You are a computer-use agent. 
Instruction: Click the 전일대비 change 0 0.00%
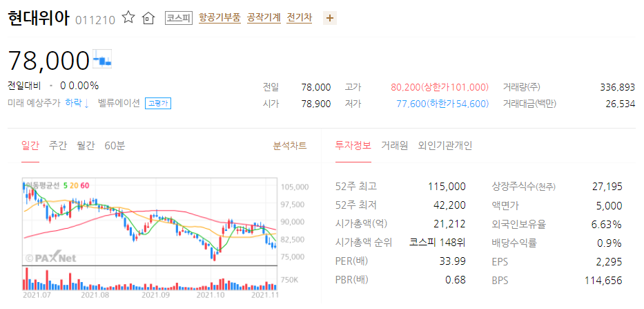coord(79,86)
